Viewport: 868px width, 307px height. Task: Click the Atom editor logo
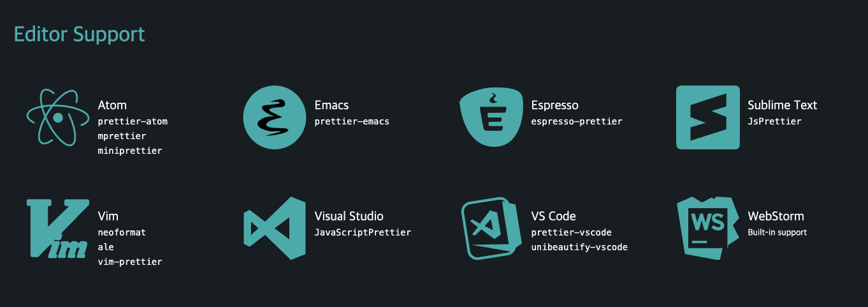point(58,117)
